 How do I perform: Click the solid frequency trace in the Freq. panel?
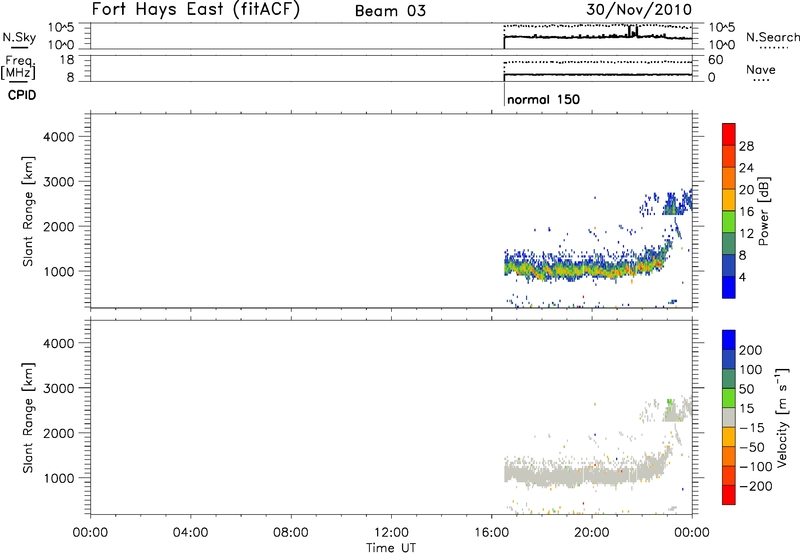coord(598,74)
